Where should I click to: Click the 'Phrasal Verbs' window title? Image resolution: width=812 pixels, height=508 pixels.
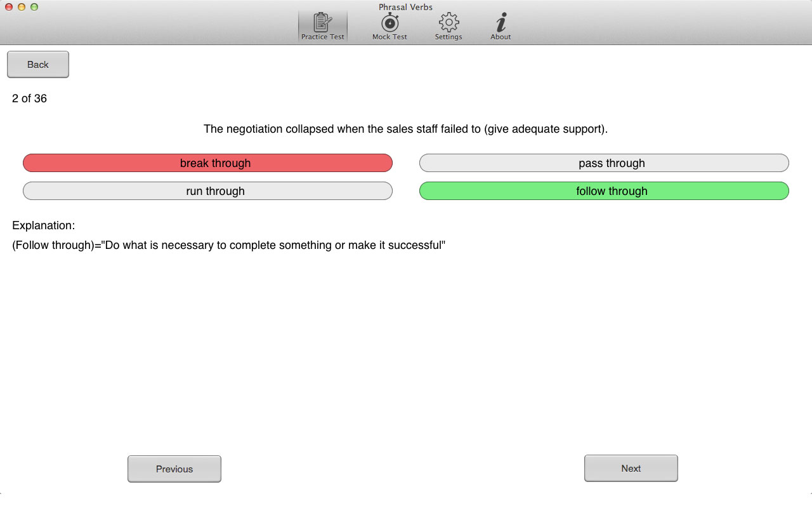tap(405, 7)
